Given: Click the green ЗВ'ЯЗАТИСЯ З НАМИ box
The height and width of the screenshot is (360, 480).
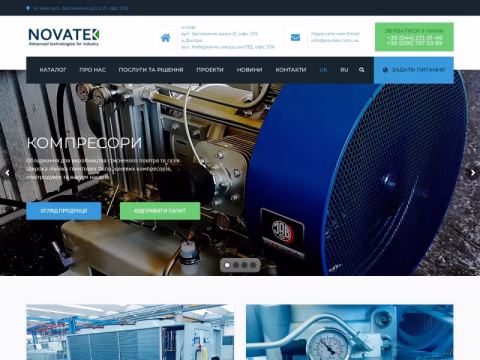Looking at the screenshot, I should (414, 37).
